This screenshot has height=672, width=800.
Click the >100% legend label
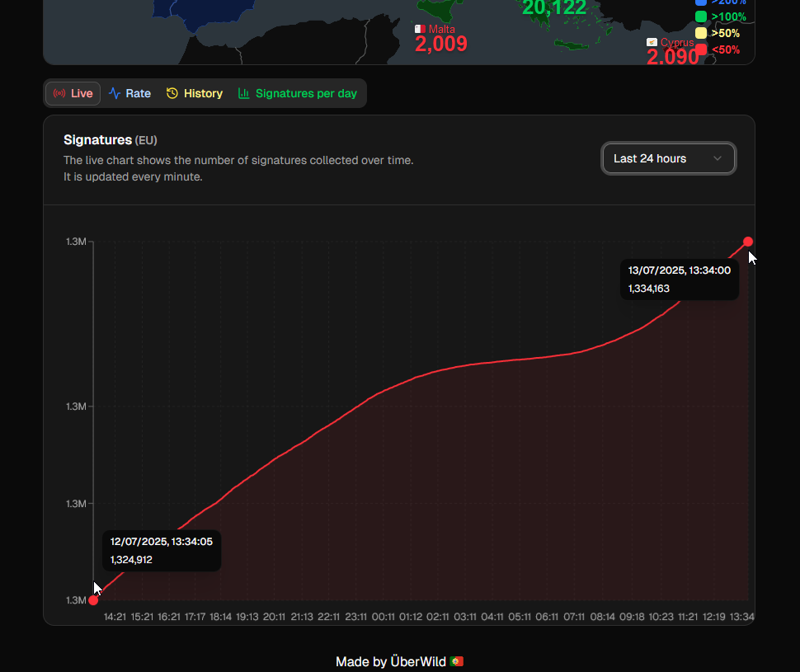pos(728,16)
